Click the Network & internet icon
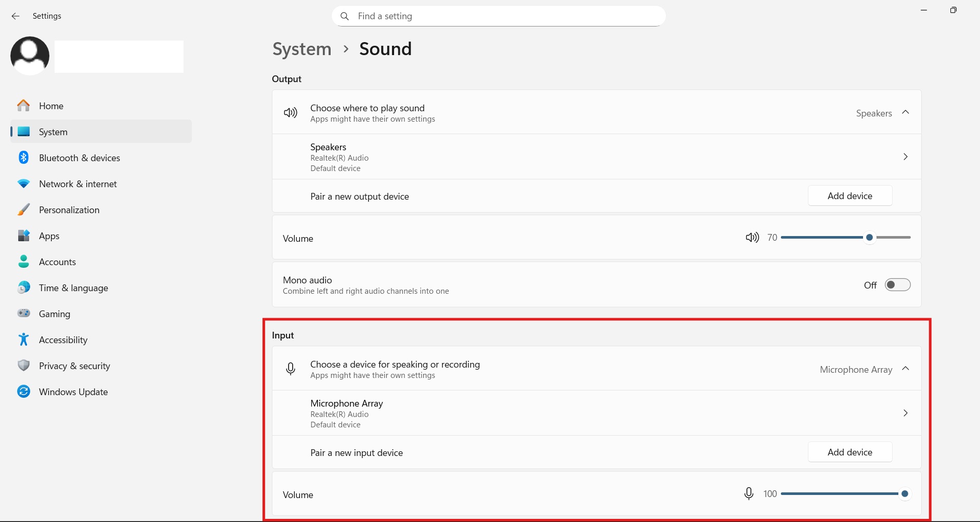 (x=23, y=184)
